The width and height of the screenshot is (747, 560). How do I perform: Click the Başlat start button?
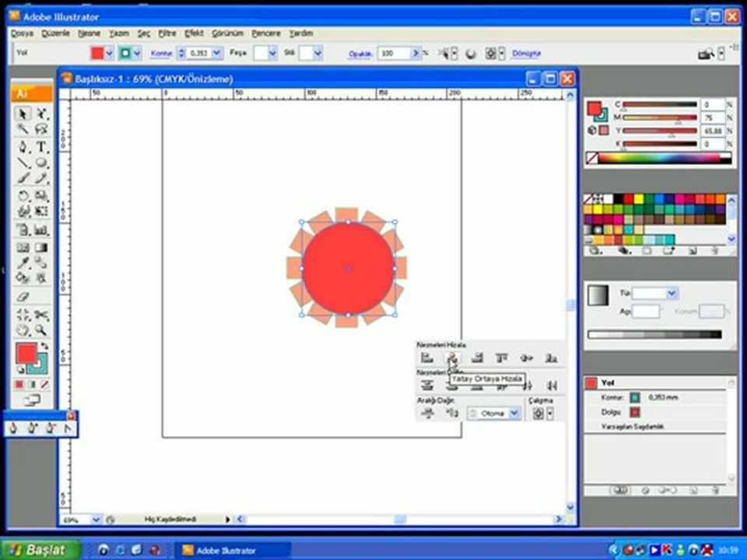point(40,550)
